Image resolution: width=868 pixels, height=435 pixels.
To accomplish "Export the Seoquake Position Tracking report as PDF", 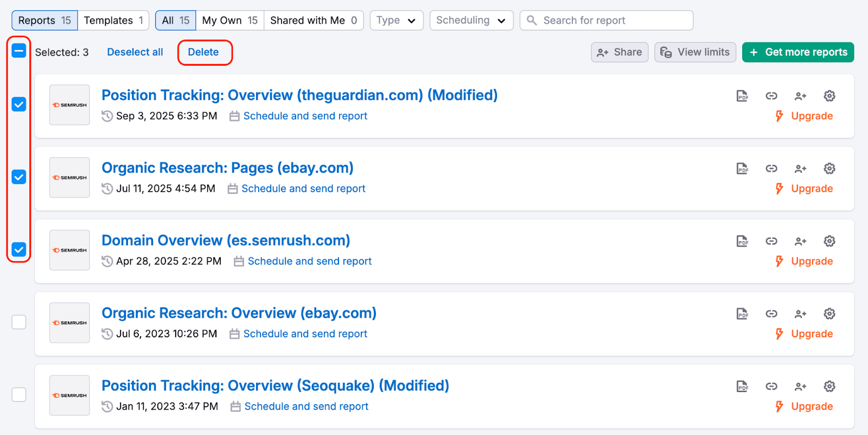I will pos(742,387).
